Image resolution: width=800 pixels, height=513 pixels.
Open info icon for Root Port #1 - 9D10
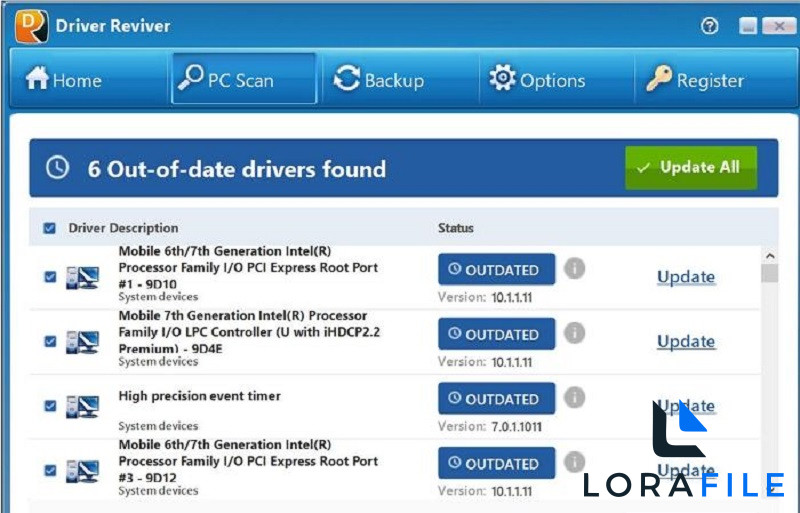click(574, 268)
